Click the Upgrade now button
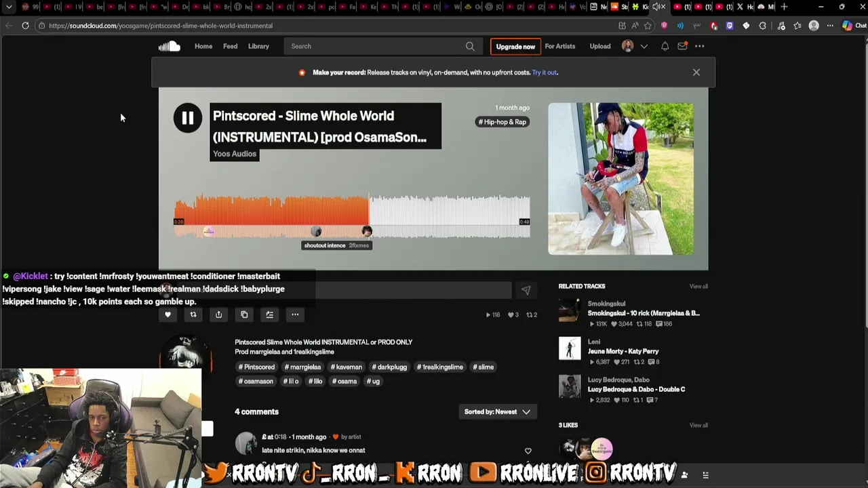868x488 pixels. (515, 46)
